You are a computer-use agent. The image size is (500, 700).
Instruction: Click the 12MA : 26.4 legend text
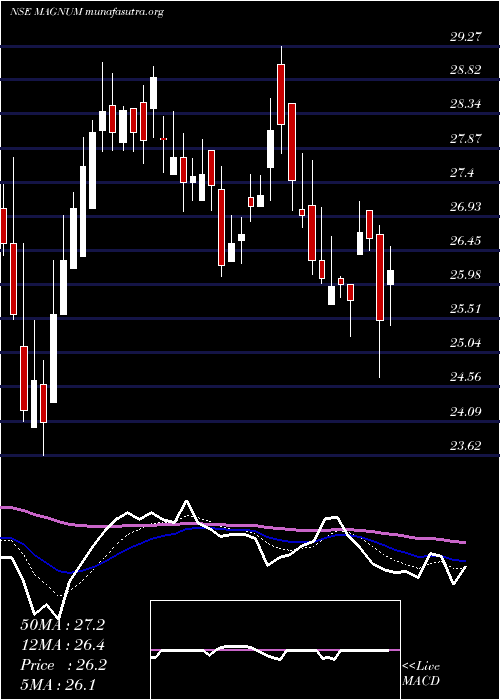62,645
